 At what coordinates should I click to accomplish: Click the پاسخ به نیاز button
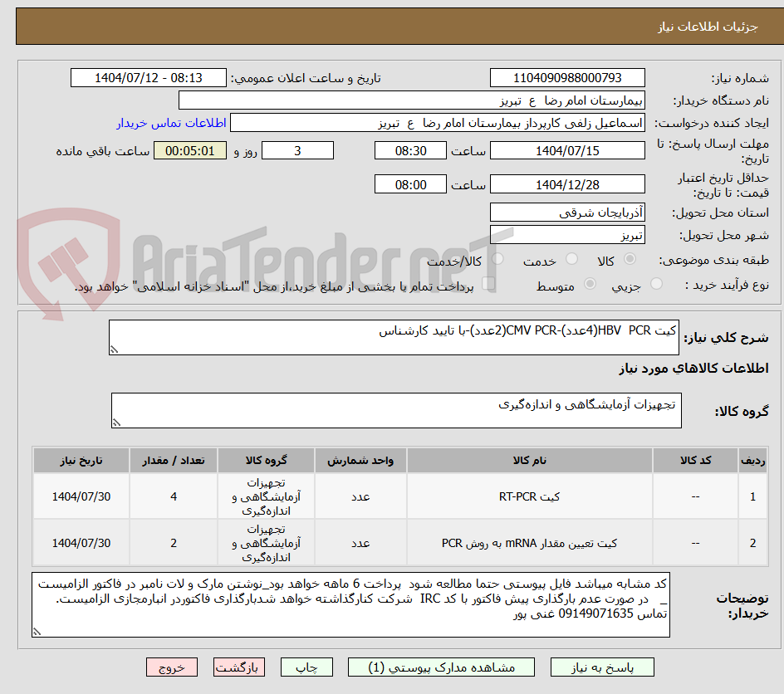(600, 667)
